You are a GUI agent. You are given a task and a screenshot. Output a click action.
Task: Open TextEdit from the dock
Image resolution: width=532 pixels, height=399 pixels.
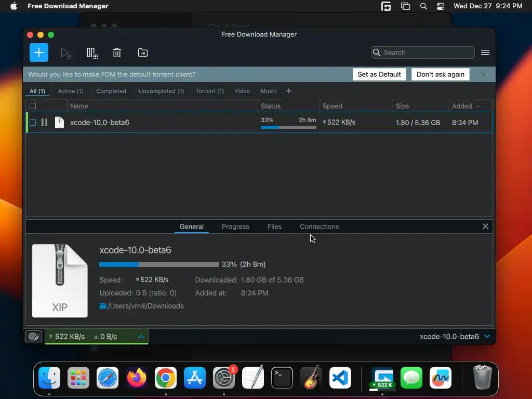point(253,378)
